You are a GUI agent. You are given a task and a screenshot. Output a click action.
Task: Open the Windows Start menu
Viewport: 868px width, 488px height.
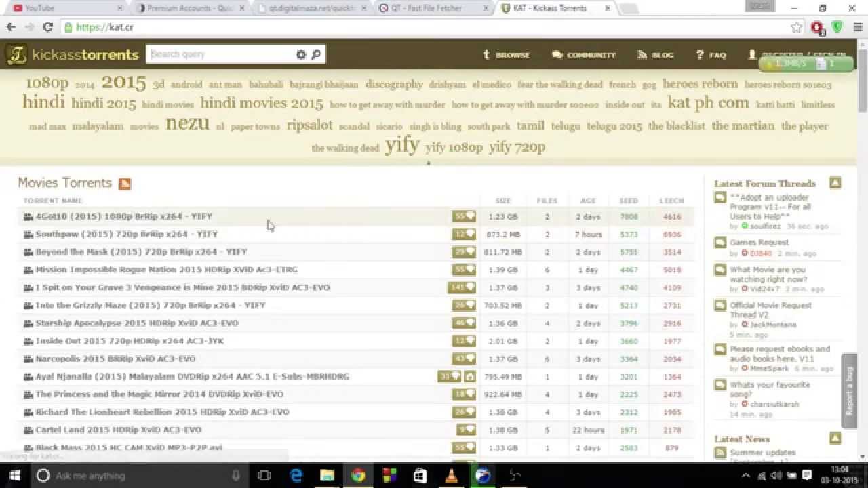(14, 475)
